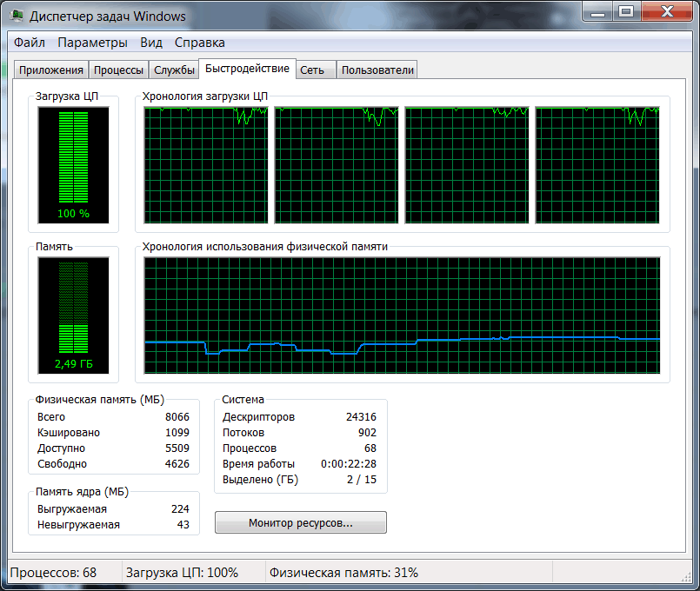Image resolution: width=700 pixels, height=591 pixels.
Task: Click the Потоков value 902
Action: point(368,433)
